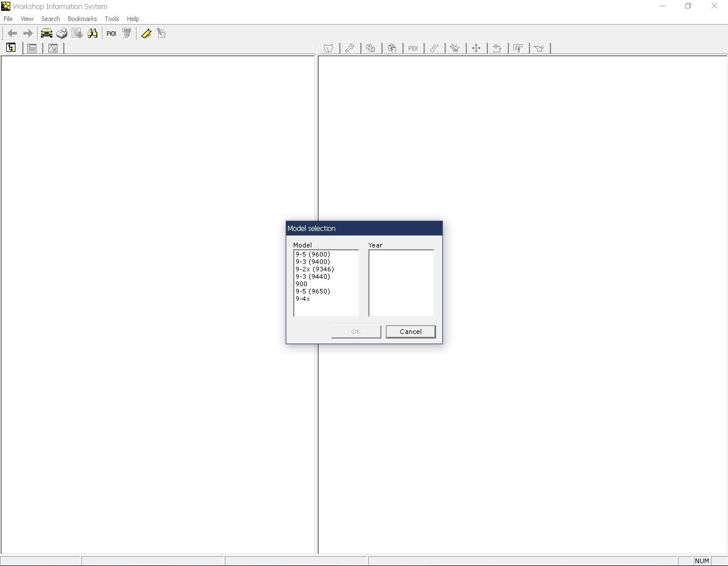Switch to the image view tab
The image size is (728, 566).
(53, 48)
